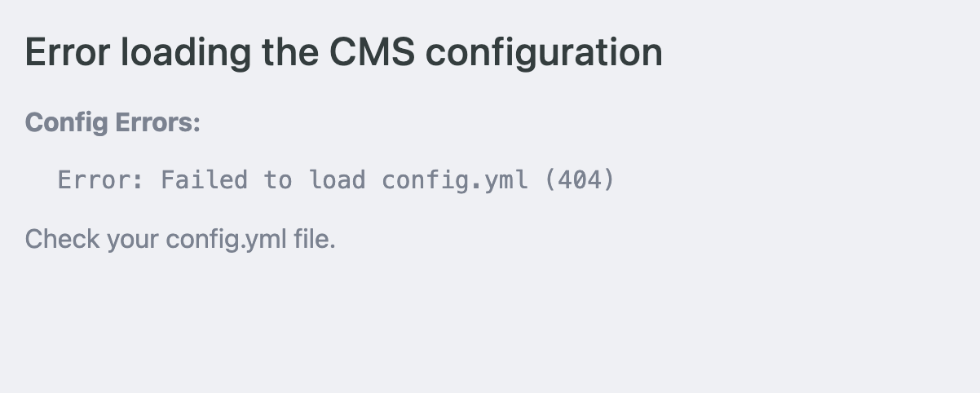Click the "(404)" status code

click(x=579, y=179)
